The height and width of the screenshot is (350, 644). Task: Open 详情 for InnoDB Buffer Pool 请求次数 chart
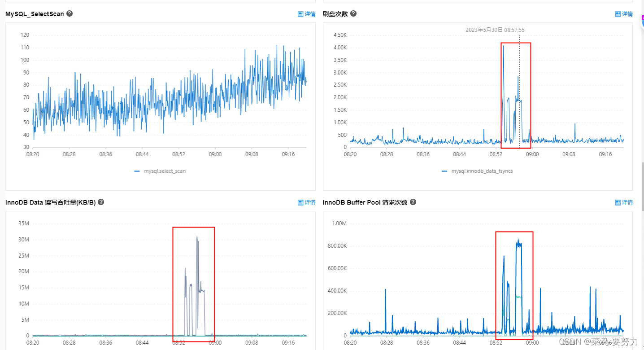[x=624, y=202]
